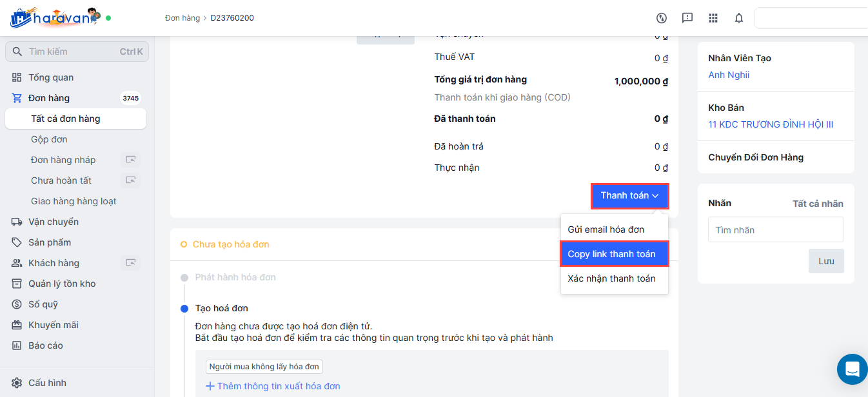868x397 pixels.
Task: Click the Chuyển Đổi Đơn Hàng heading
Action: [x=756, y=157]
